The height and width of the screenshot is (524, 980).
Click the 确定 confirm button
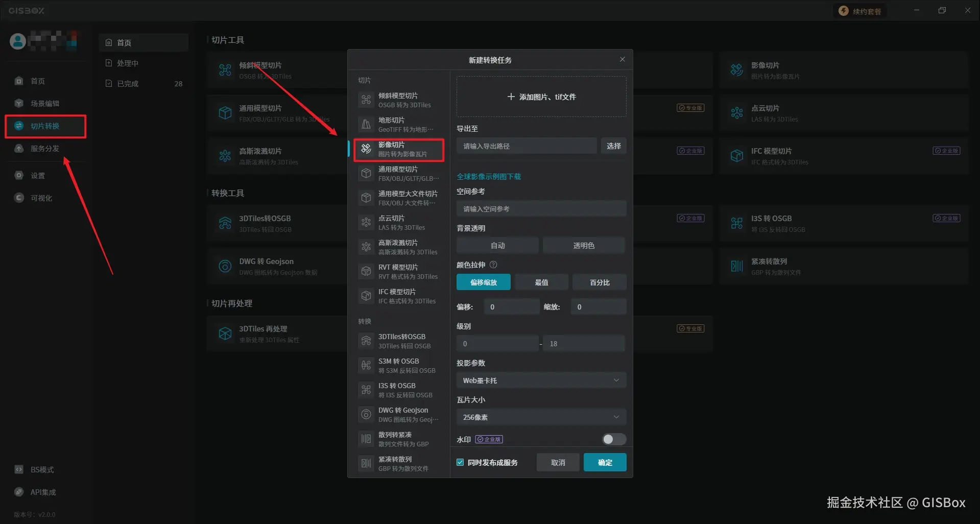coord(605,462)
